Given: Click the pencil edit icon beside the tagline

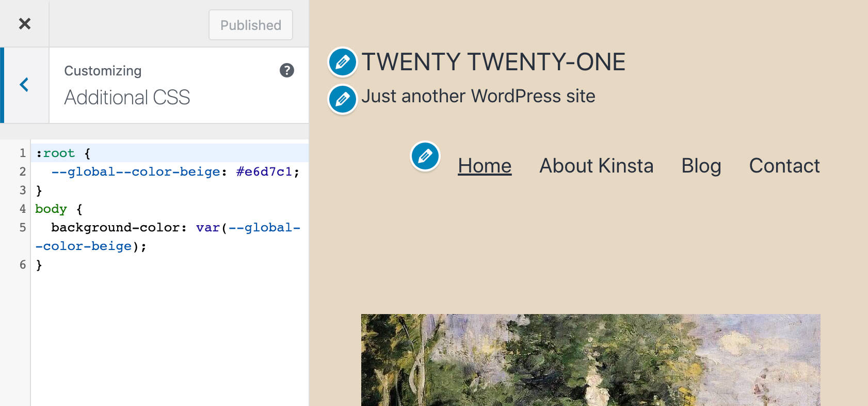Looking at the screenshot, I should pos(343,99).
